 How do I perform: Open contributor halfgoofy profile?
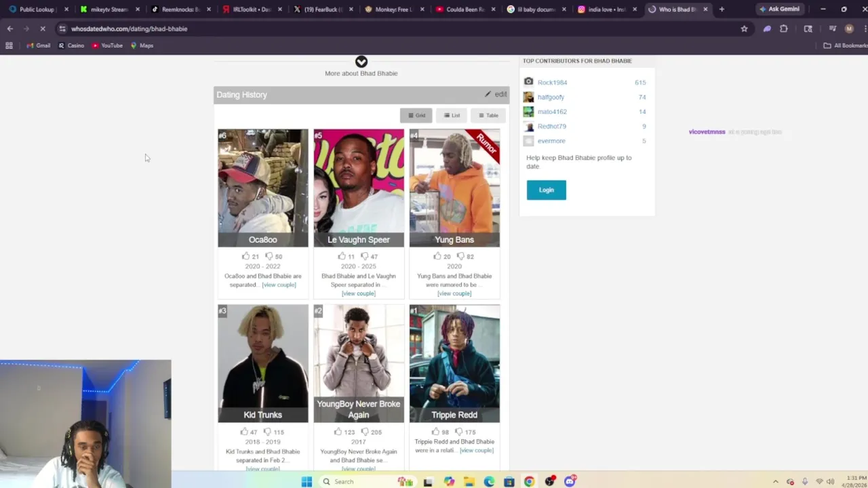coord(551,97)
